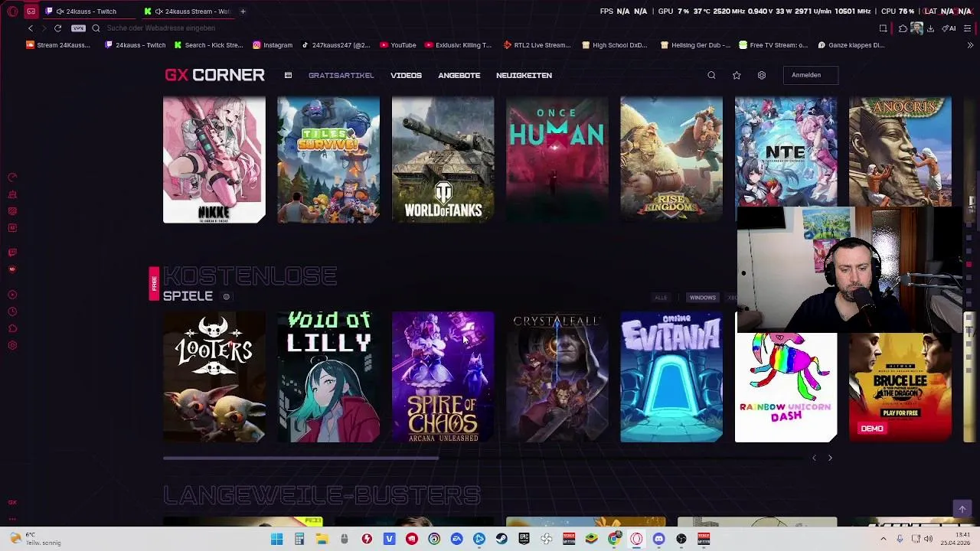Show previous free games carousel arrow
The height and width of the screenshot is (551, 980).
tap(814, 458)
